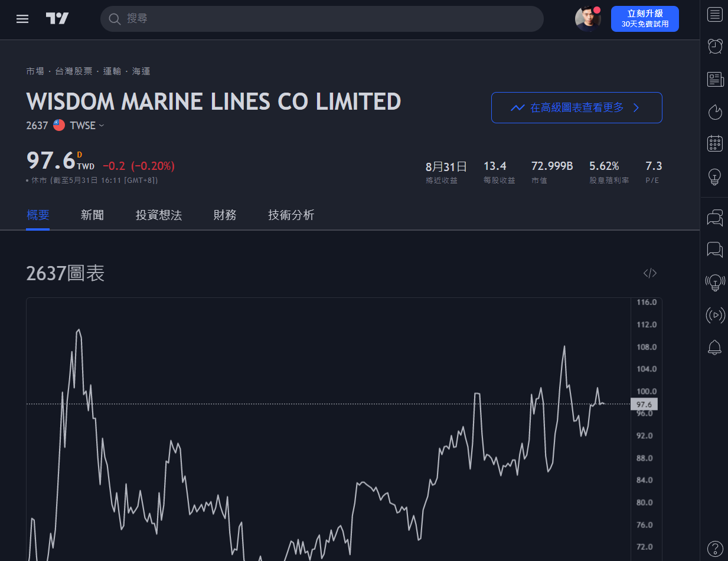The image size is (728, 561).
Task: Click the WISDOM MARINE LINES CO LIMITED title
Action: coord(214,101)
